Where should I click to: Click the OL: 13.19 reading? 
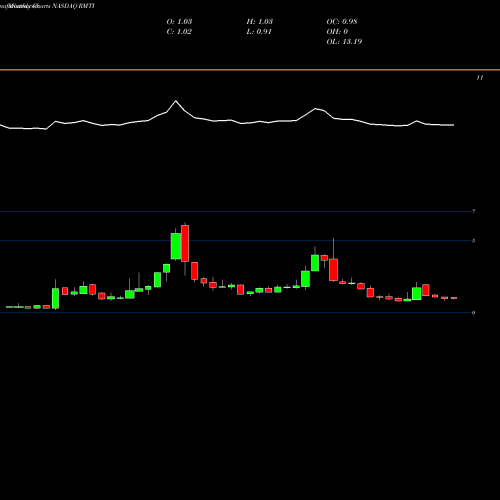(x=344, y=42)
